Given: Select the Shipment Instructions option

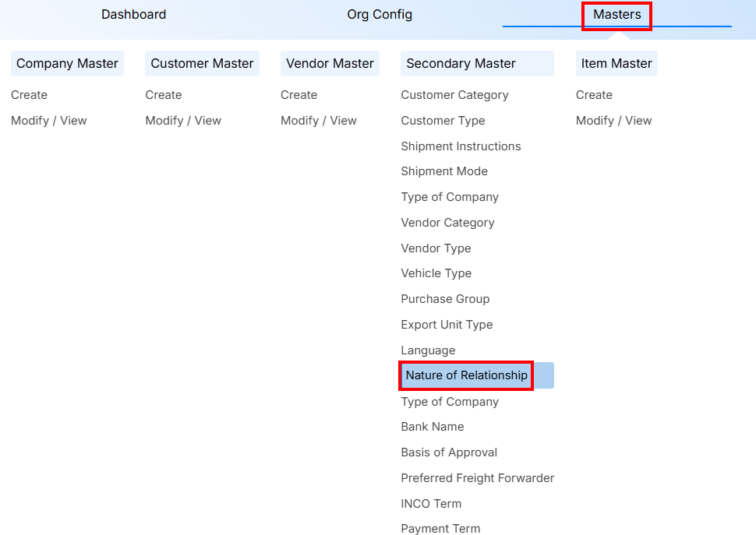Looking at the screenshot, I should coord(461,146).
